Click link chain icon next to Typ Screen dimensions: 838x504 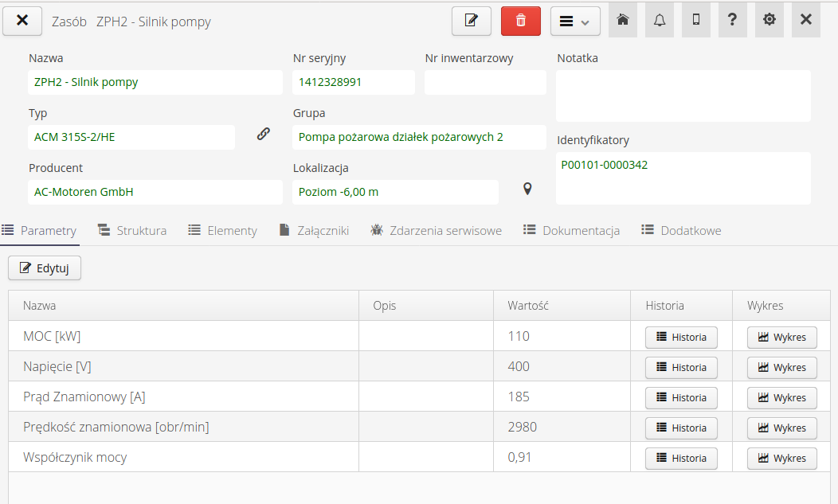(264, 134)
